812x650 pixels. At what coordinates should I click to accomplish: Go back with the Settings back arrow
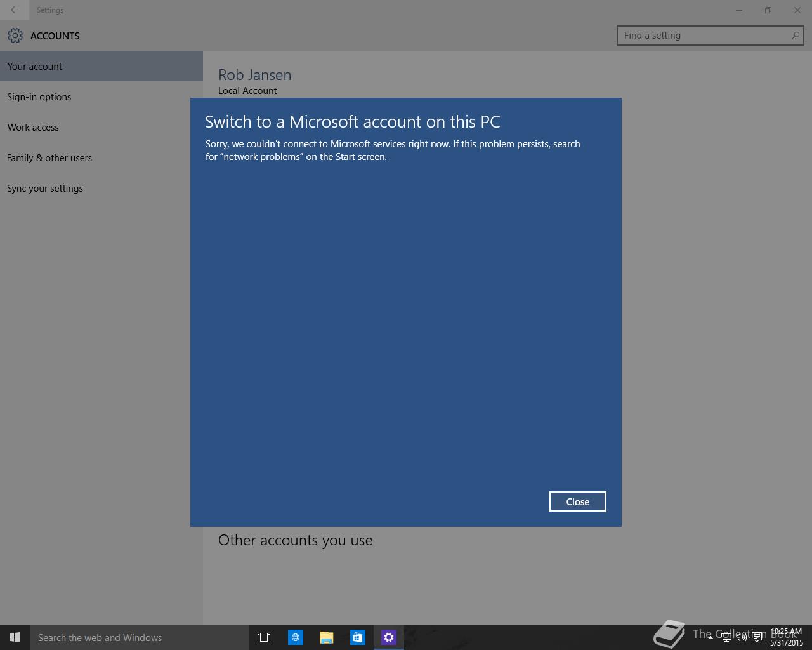tap(15, 10)
